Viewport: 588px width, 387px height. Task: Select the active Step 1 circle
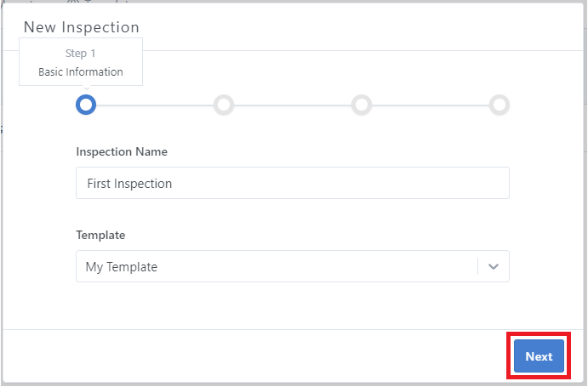pos(86,105)
